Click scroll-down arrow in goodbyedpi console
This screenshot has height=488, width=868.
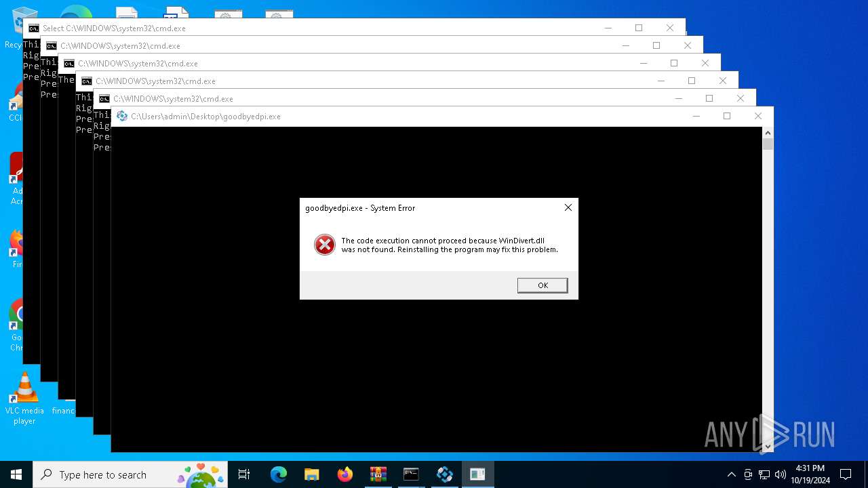[768, 447]
